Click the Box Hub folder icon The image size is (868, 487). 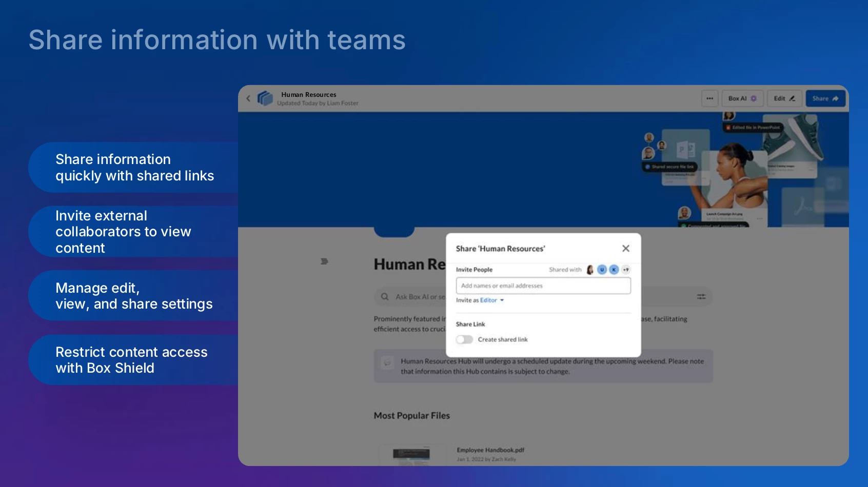click(265, 98)
